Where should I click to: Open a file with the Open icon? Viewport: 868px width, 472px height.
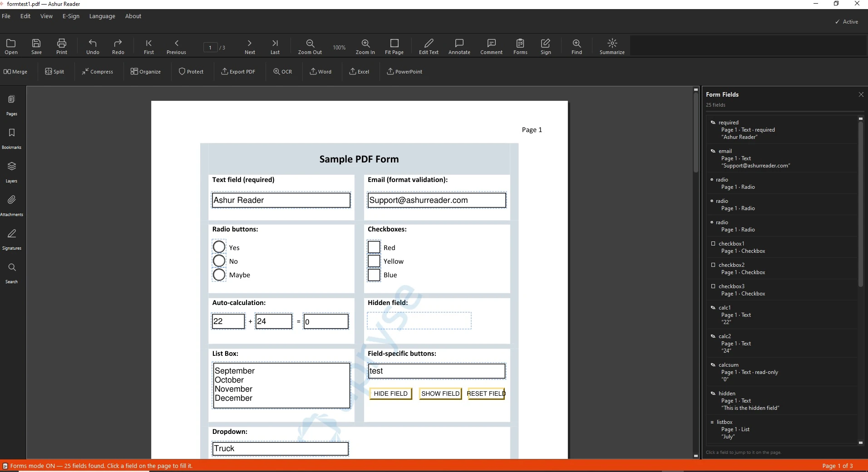point(11,46)
